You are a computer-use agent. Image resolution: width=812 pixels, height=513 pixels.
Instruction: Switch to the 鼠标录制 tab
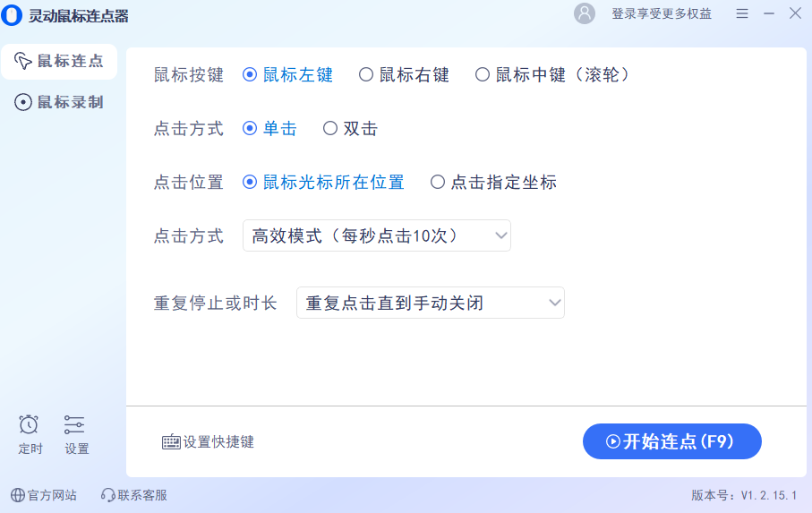coord(59,102)
